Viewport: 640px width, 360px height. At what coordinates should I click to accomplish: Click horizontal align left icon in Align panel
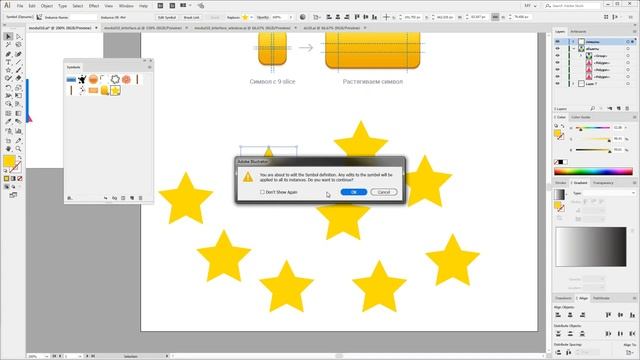(558, 315)
